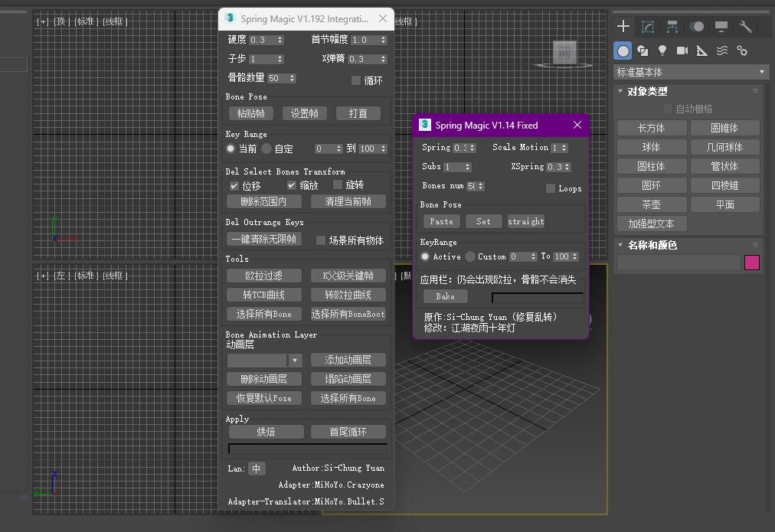Open the Display panel icon
The image size is (775, 532).
pyautogui.click(x=721, y=26)
